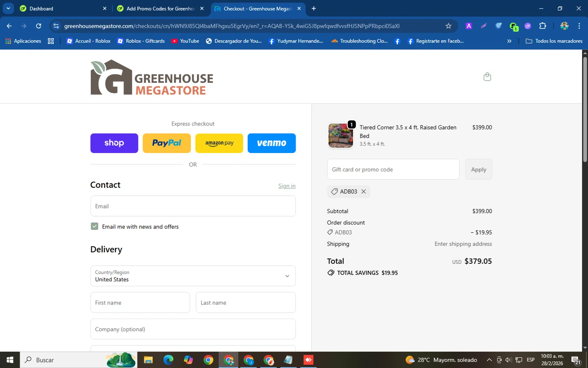
Task: Switch to the Add Promo Codes tab
Action: (157, 9)
